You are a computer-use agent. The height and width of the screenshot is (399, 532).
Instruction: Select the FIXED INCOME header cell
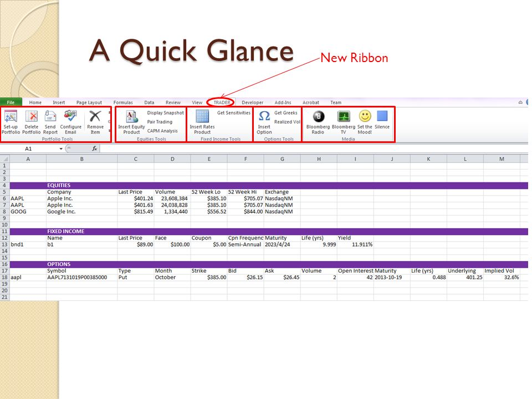82,232
